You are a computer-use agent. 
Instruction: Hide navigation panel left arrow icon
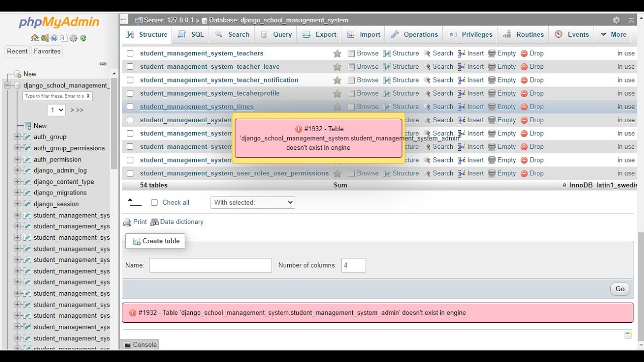(124, 20)
